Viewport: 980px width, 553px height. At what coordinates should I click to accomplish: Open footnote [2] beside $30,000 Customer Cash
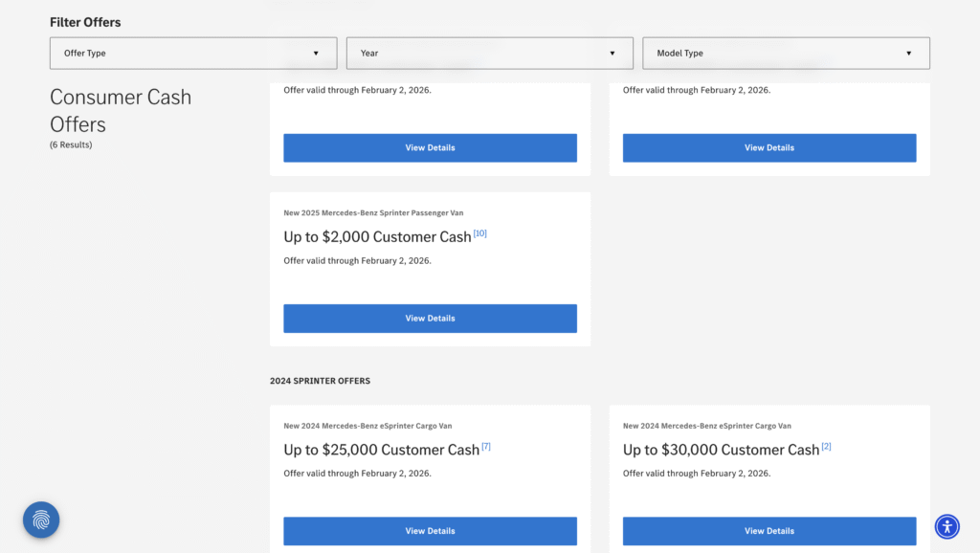(826, 446)
